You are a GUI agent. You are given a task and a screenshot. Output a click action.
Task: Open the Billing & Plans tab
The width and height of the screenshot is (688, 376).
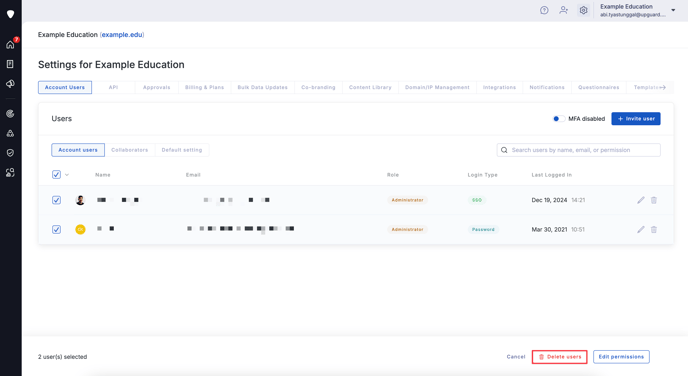point(204,87)
